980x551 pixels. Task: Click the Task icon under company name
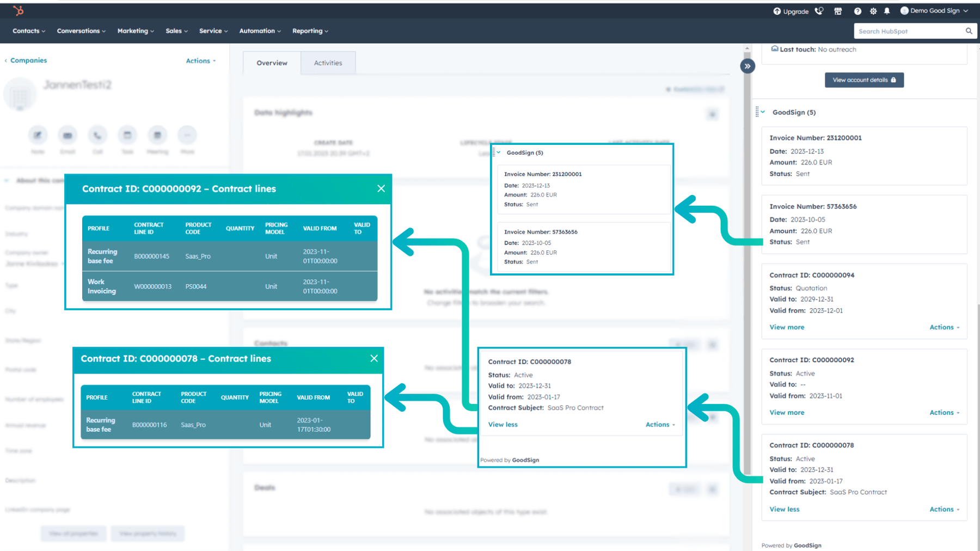[x=127, y=135]
